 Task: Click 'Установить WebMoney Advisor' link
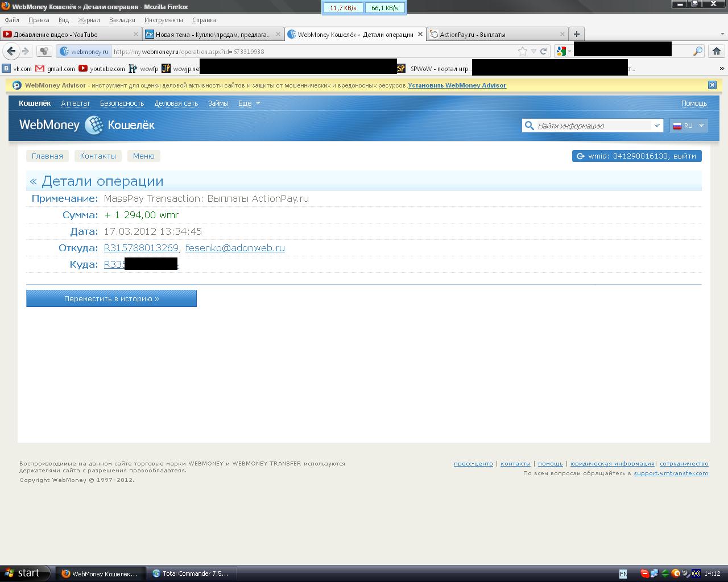tap(457, 85)
